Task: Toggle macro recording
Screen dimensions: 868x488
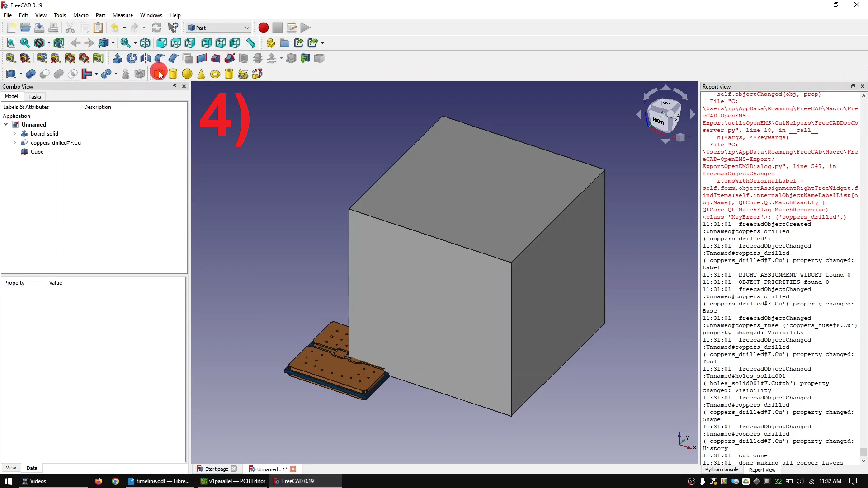Action: tap(263, 28)
